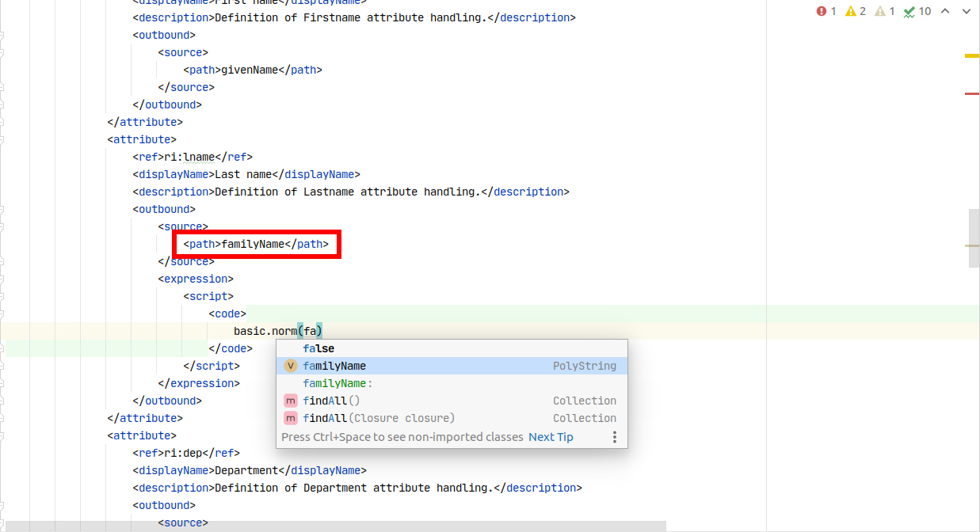Click the highlighted familyName path element
This screenshot has width=980, height=532.
[x=256, y=244]
